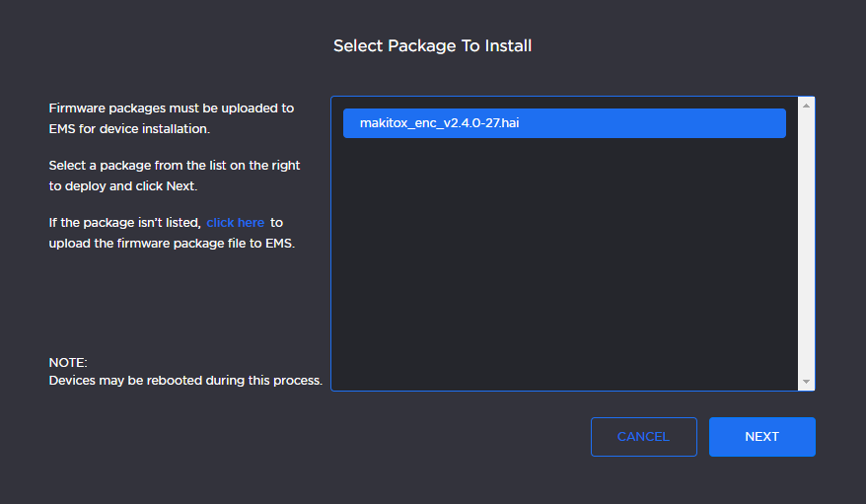Click the package list scrollbar track

[x=806, y=247]
